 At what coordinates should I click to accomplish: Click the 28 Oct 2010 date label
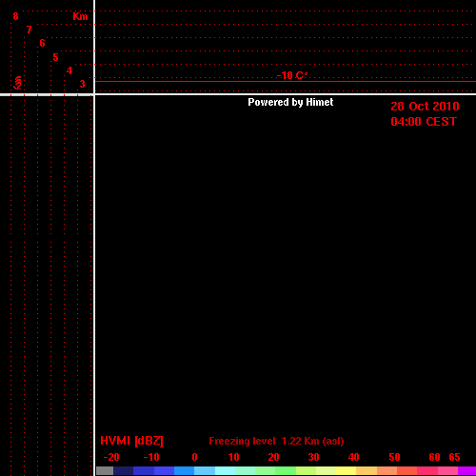click(x=425, y=107)
